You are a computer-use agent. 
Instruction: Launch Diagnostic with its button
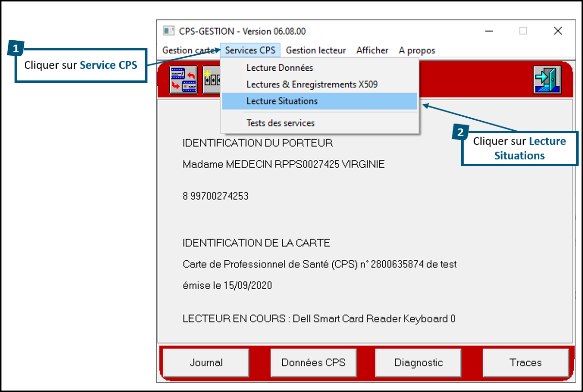pyautogui.click(x=418, y=362)
